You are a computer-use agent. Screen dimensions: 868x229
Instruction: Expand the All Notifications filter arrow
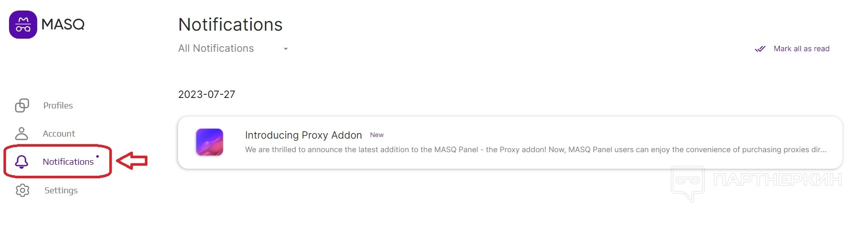(285, 49)
